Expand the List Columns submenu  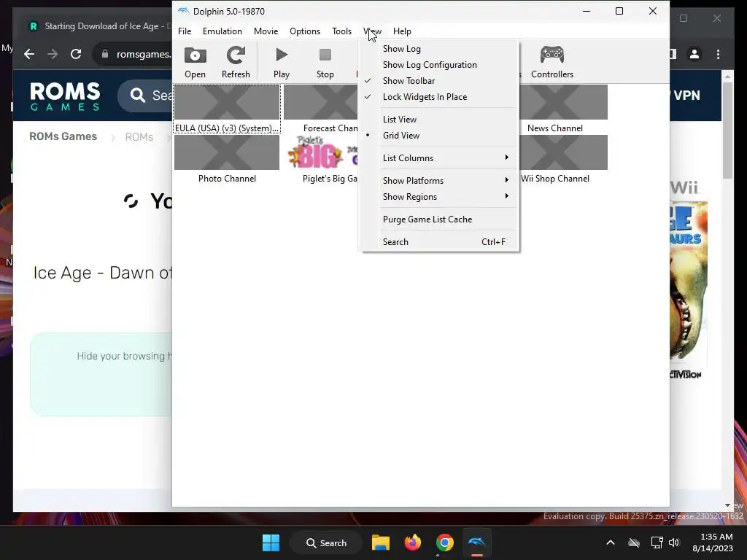tap(439, 158)
